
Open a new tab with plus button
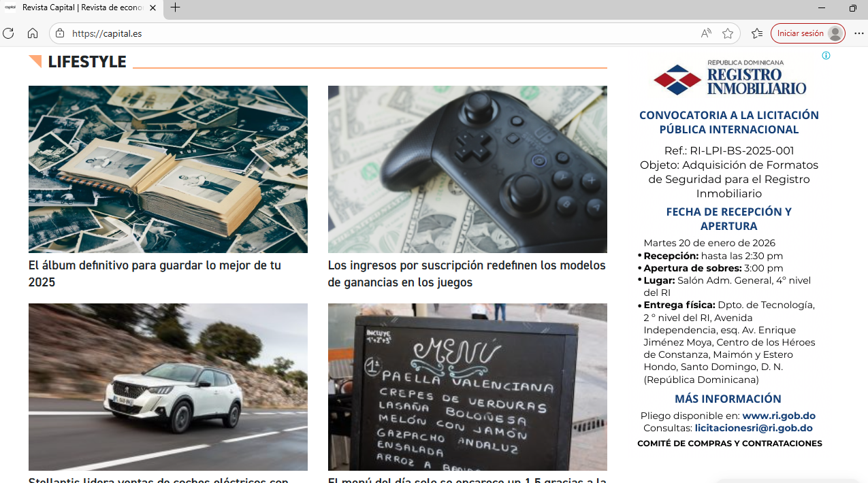[176, 8]
